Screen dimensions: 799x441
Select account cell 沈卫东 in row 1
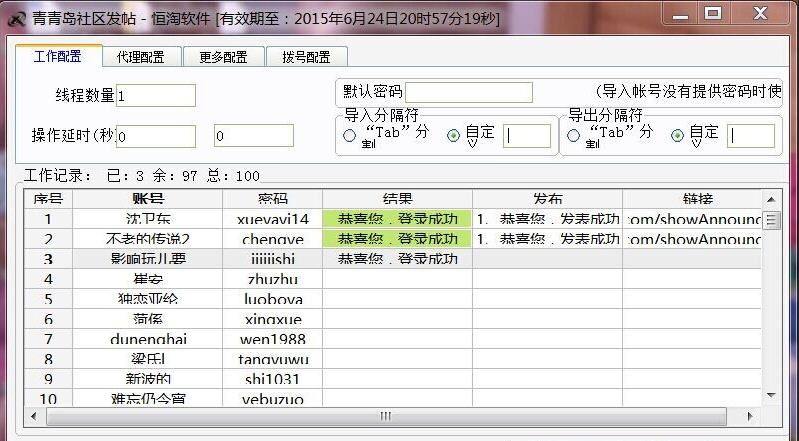point(148,219)
